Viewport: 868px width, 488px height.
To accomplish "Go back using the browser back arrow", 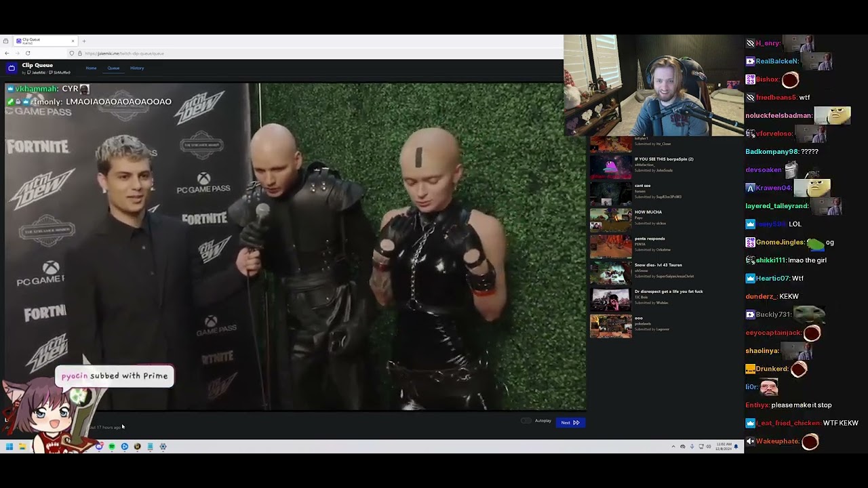I will click(7, 53).
